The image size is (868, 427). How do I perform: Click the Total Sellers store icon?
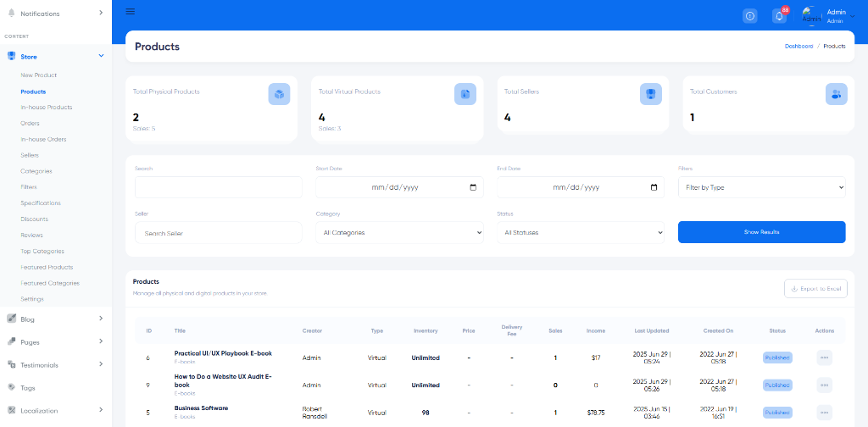point(650,94)
